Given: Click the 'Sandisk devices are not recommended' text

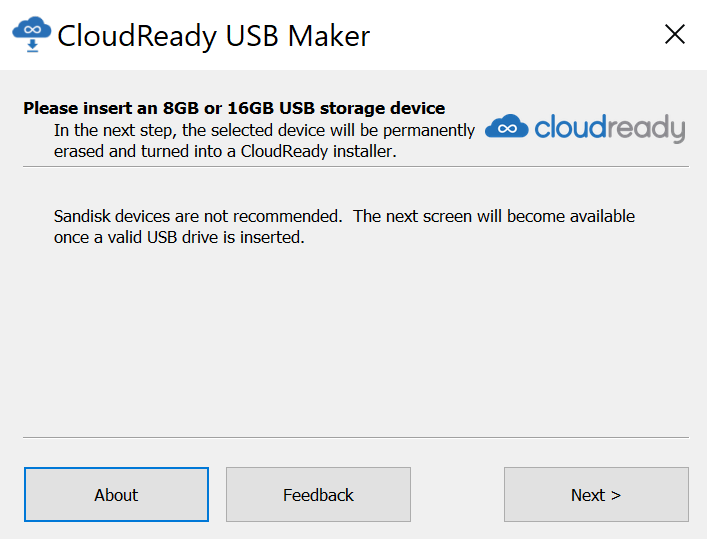Looking at the screenshot, I should coord(198,217).
